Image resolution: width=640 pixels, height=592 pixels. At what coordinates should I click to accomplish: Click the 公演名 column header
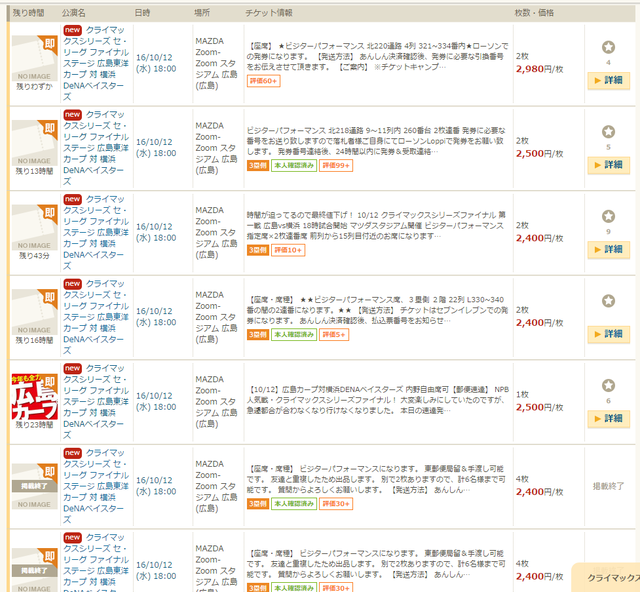point(73,13)
